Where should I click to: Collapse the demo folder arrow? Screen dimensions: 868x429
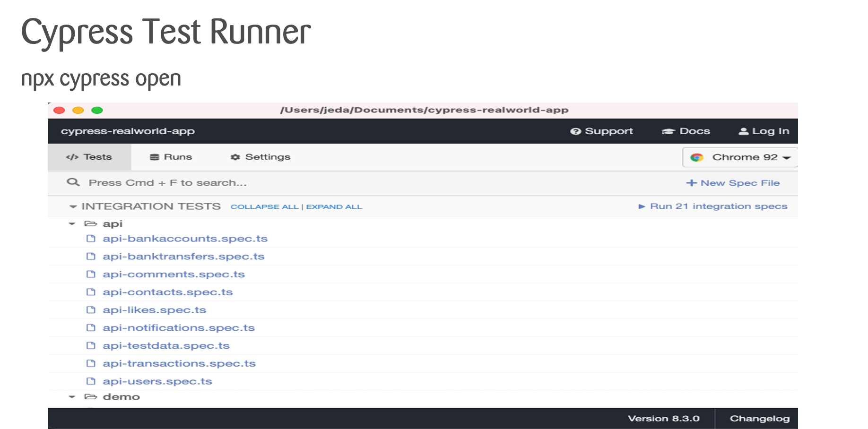click(x=72, y=397)
